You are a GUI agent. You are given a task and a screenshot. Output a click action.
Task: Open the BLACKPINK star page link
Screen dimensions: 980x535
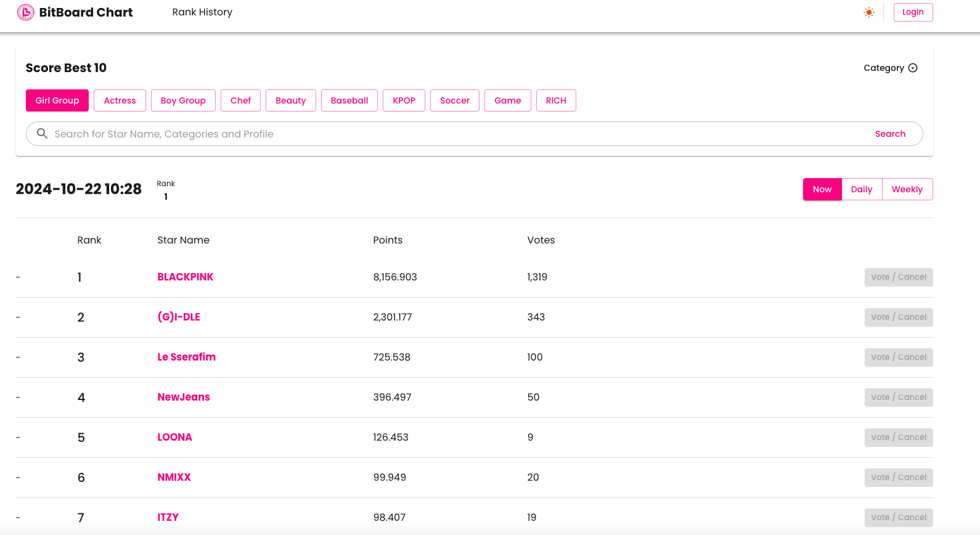click(186, 277)
